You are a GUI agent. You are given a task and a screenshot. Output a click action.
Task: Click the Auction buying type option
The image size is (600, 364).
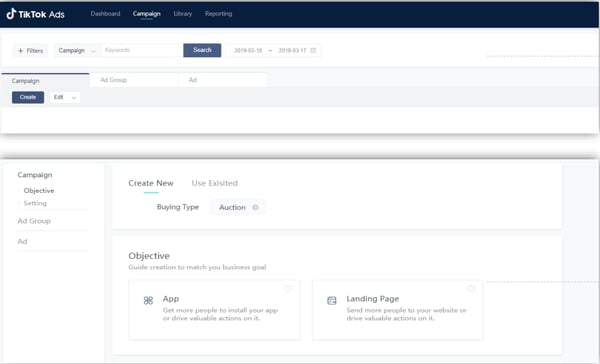(x=238, y=207)
